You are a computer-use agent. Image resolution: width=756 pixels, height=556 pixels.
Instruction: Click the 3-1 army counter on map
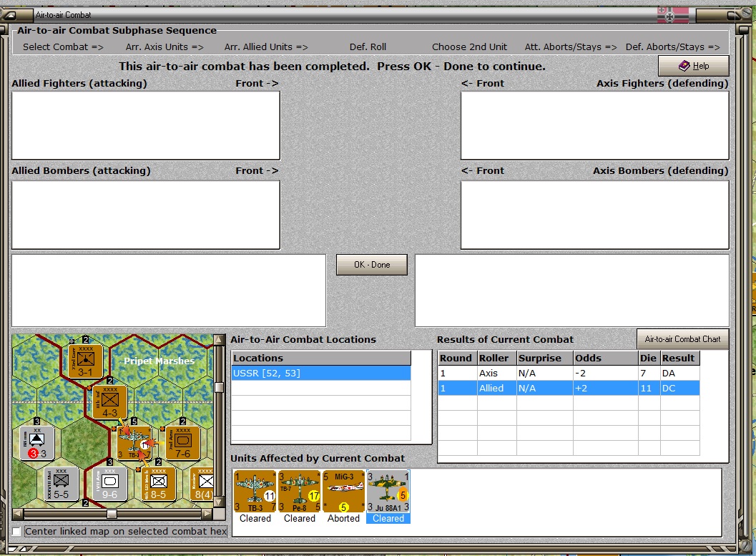point(85,361)
